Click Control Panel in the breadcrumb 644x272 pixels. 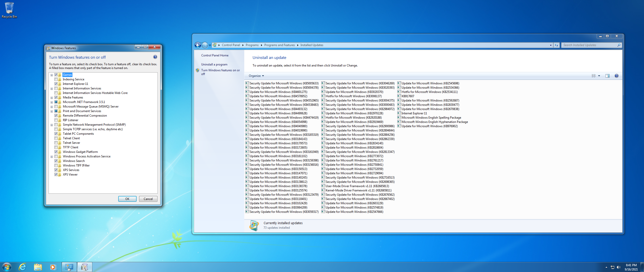pyautogui.click(x=231, y=45)
